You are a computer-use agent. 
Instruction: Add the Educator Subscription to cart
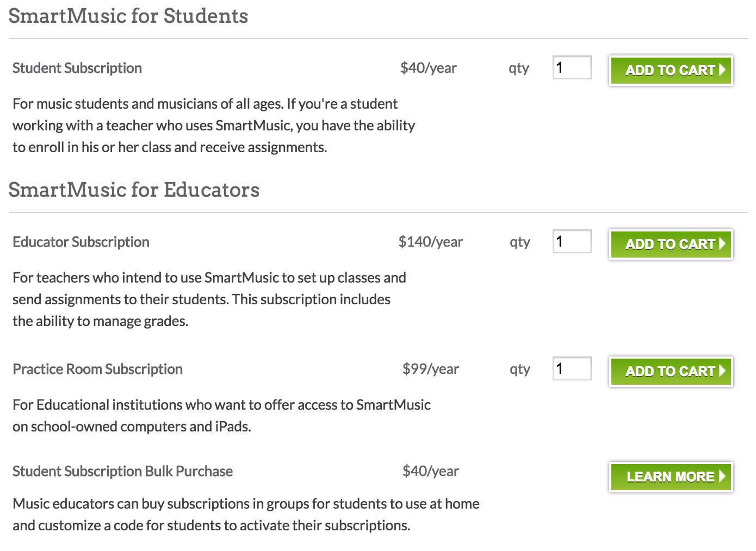click(670, 245)
